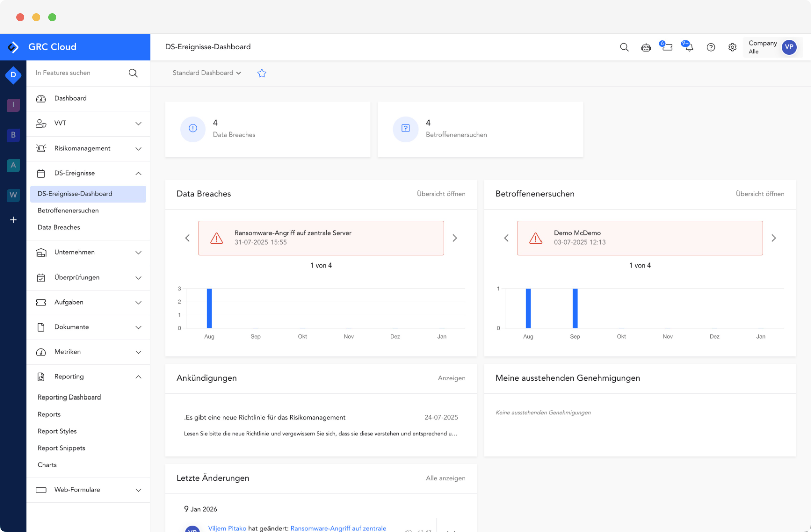This screenshot has width=811, height=532.
Task: Open Report Snippets from the sidebar
Action: tap(61, 448)
